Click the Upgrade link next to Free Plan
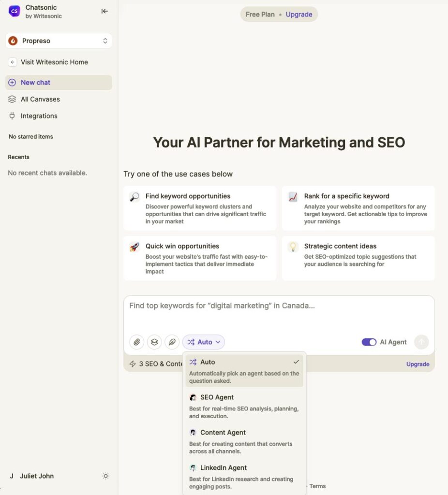 click(299, 15)
